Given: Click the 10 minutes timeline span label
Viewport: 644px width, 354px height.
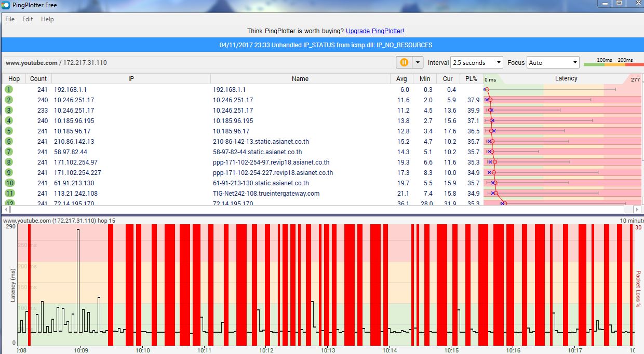Looking at the screenshot, I should 632,221.
